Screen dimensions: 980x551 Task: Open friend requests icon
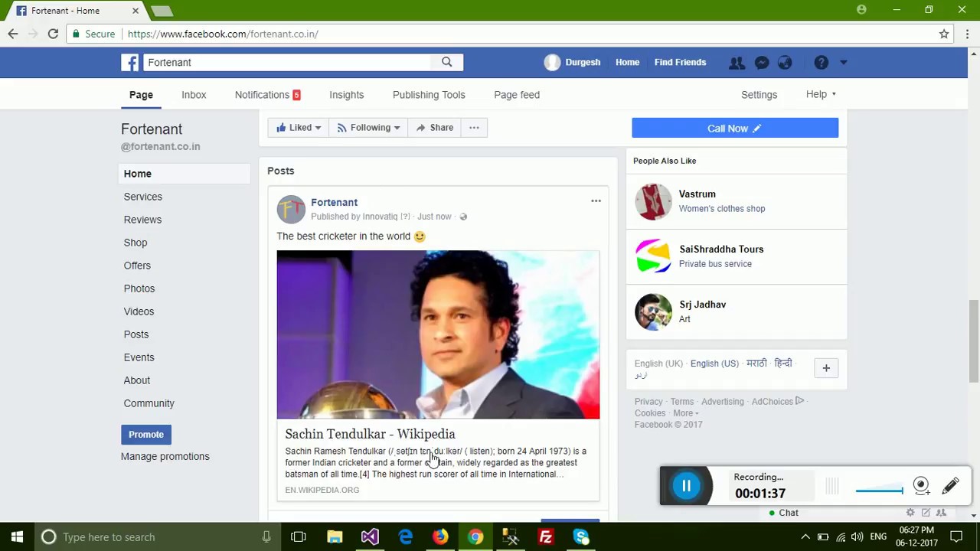(x=737, y=63)
